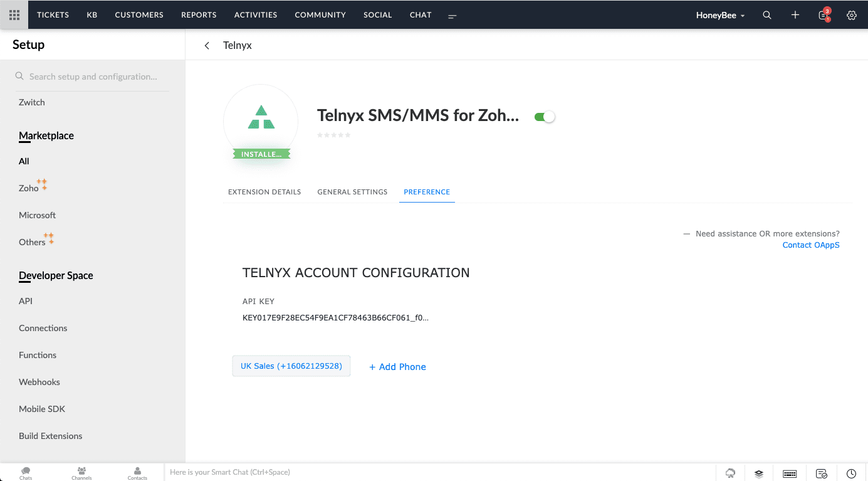Open the TICKETS module
Viewport: 868px width, 481px height.
(x=53, y=15)
